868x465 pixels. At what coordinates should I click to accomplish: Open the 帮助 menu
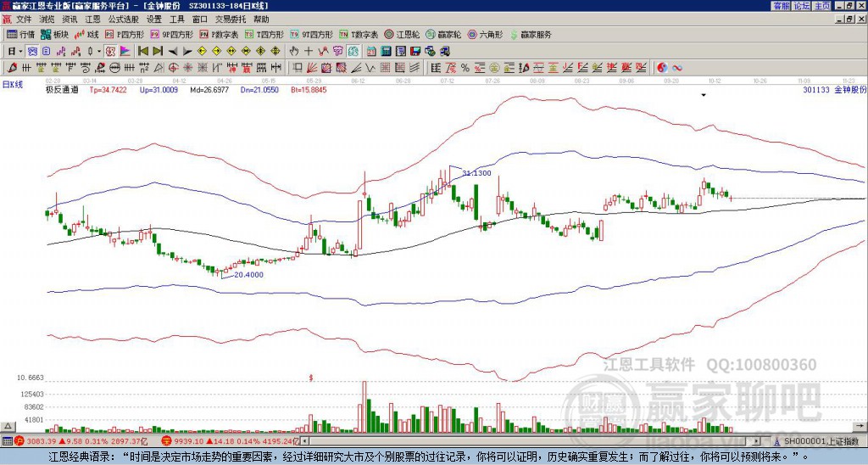click(261, 20)
